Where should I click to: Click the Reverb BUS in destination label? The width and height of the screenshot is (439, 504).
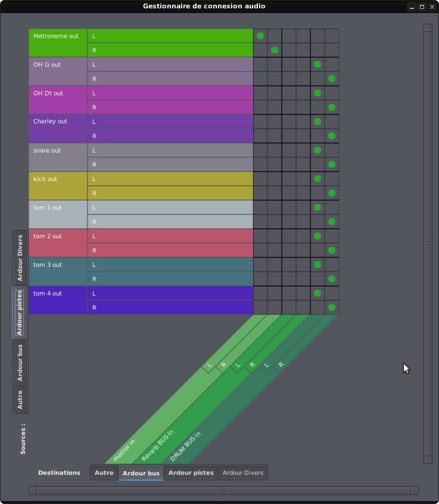point(157,445)
